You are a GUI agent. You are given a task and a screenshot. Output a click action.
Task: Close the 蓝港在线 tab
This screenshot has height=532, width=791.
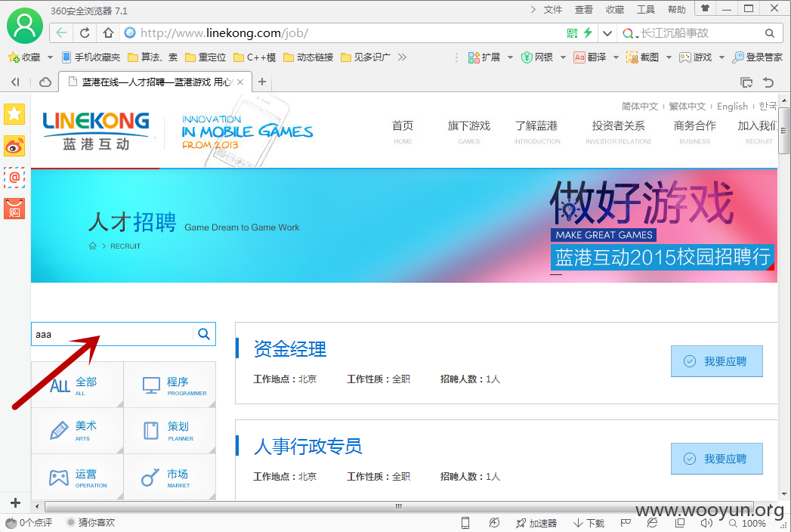point(240,82)
